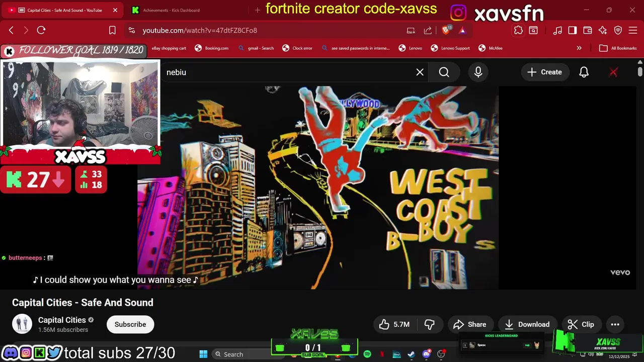Like the video showing 5.7M
This screenshot has height=362, width=644.
(x=394, y=324)
